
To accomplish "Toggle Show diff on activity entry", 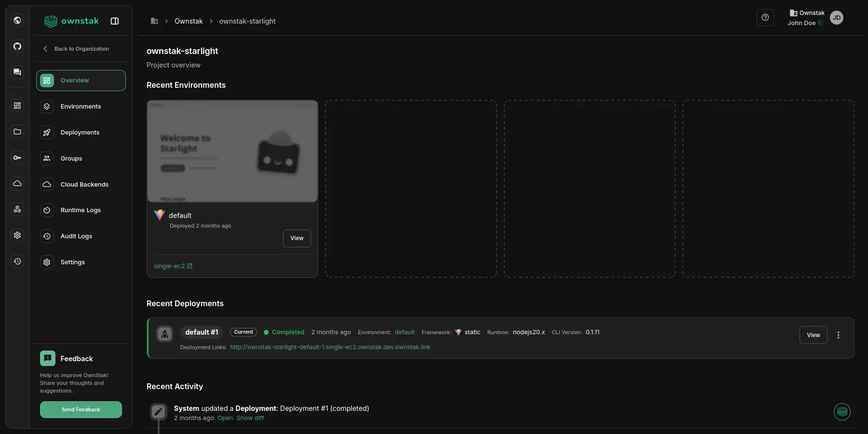I will pyautogui.click(x=250, y=418).
